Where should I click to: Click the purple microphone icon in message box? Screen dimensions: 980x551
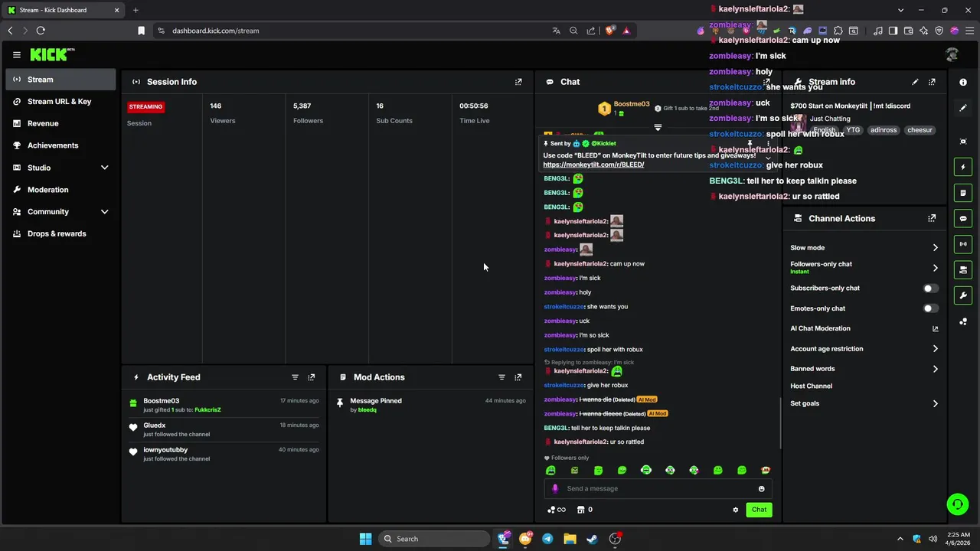[555, 488]
